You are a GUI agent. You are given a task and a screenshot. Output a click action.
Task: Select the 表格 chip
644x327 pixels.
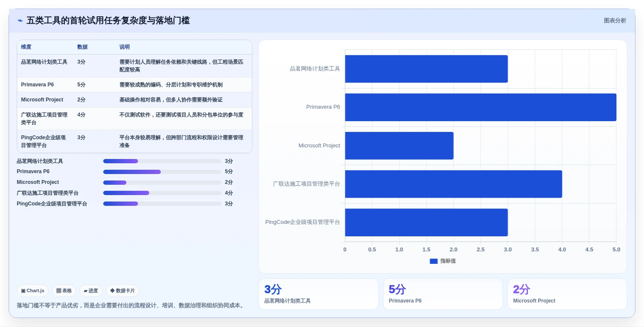pos(64,291)
